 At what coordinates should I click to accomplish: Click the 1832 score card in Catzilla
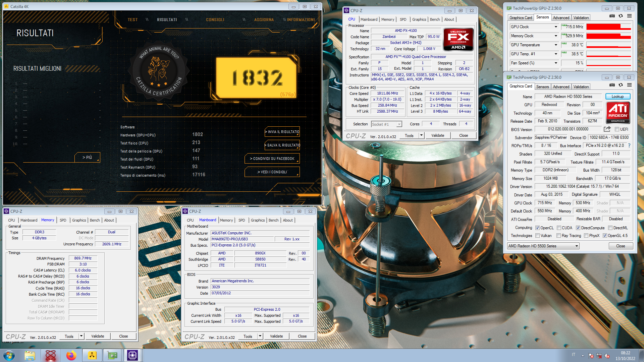(257, 77)
